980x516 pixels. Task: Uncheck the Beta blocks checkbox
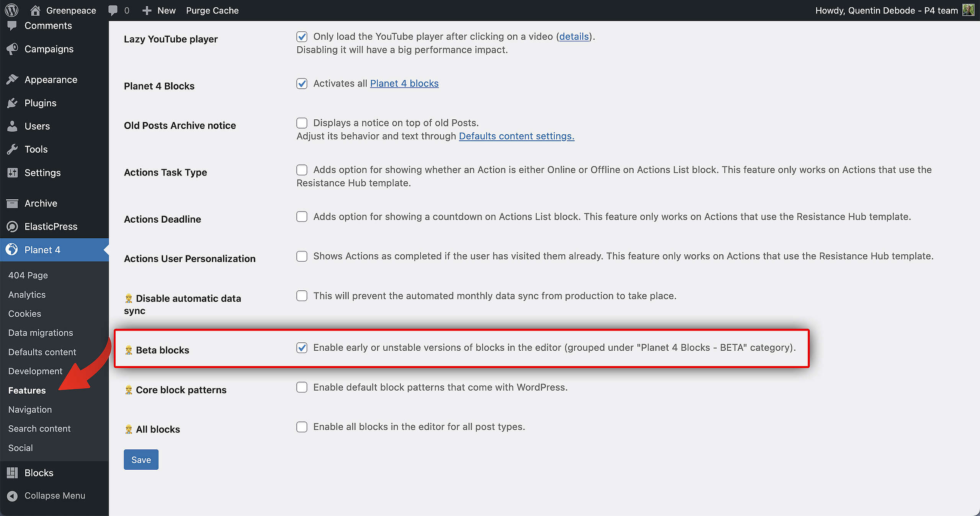coord(302,348)
